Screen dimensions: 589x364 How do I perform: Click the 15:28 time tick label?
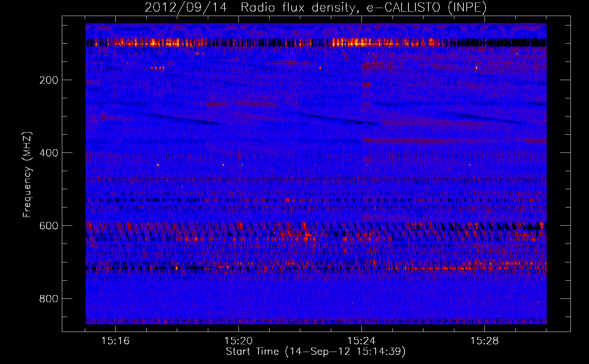point(485,341)
